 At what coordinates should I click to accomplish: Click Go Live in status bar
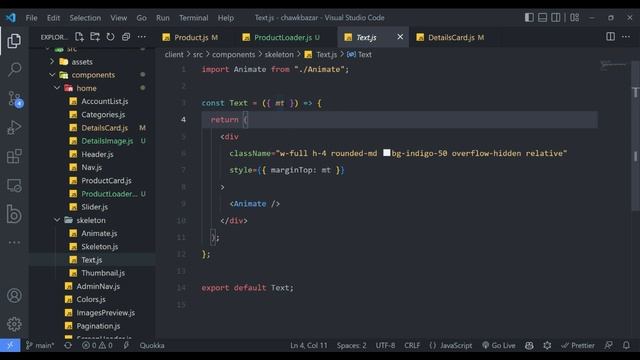tap(498, 345)
